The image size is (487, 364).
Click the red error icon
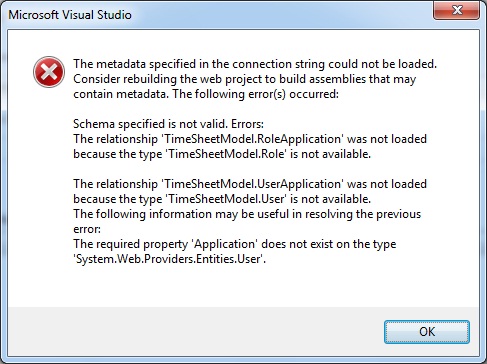pyautogui.click(x=49, y=72)
